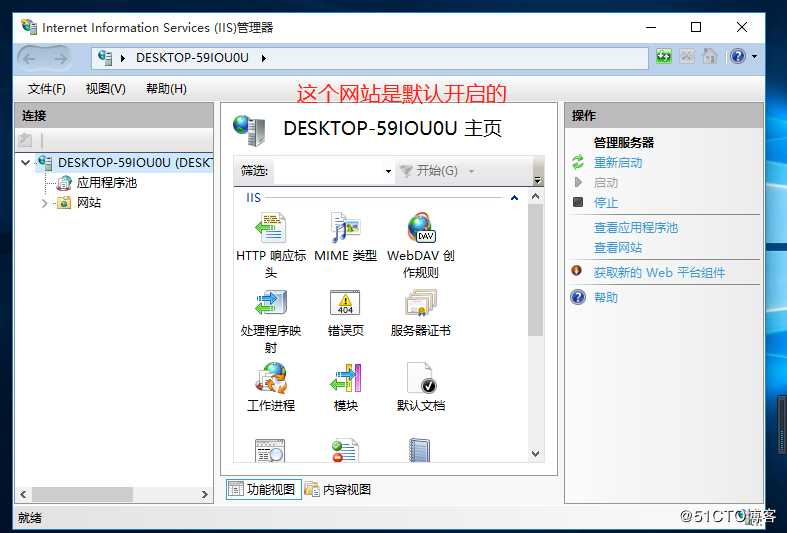Click 获取新的 Web 平台组件 link
The image size is (787, 533).
[660, 273]
